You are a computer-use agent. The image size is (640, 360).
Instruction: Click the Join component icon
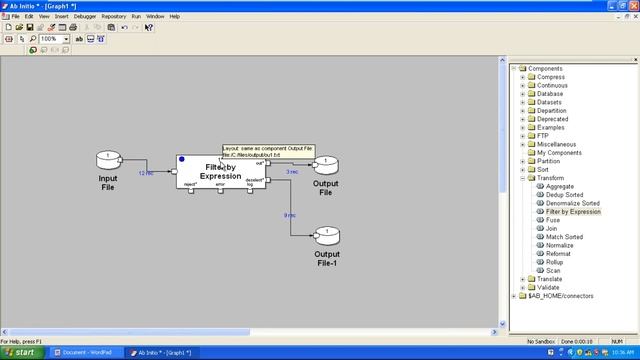540,228
